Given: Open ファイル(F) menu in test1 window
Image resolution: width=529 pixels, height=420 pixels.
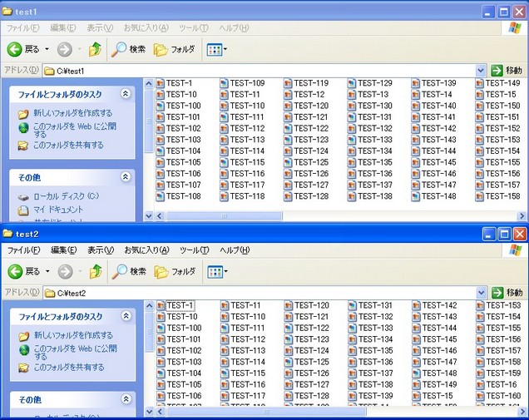Looking at the screenshot, I should [x=23, y=27].
